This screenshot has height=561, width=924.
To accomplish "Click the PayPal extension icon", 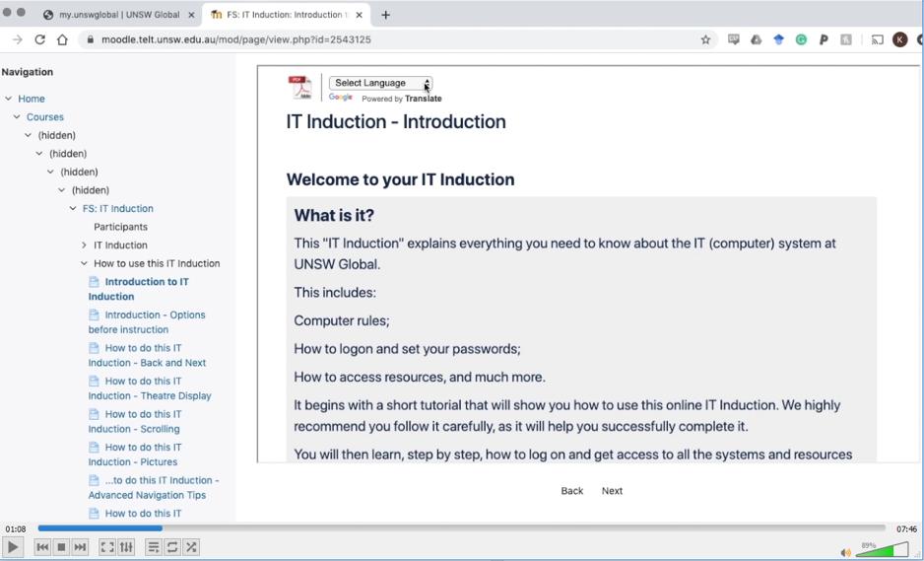I will [x=824, y=39].
